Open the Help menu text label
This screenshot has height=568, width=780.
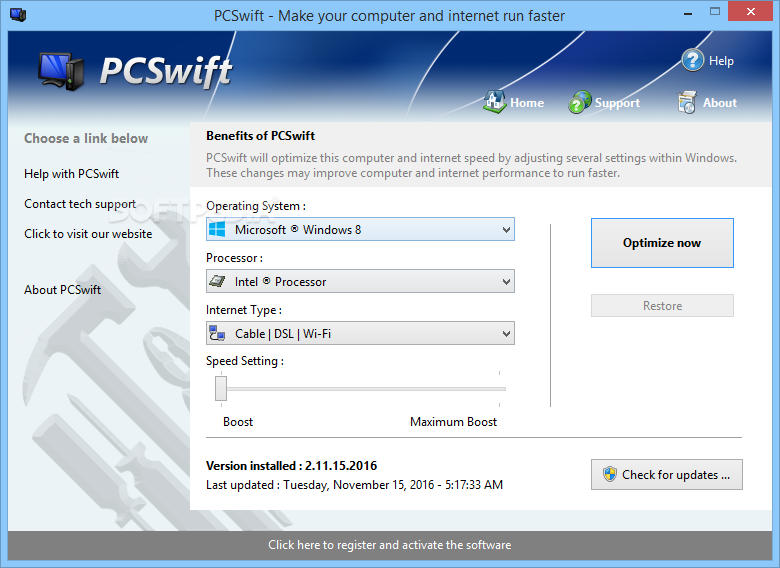tap(721, 61)
